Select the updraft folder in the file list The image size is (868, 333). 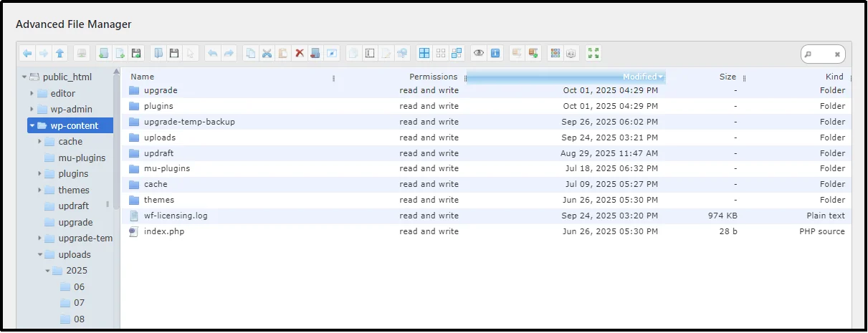(487, 153)
